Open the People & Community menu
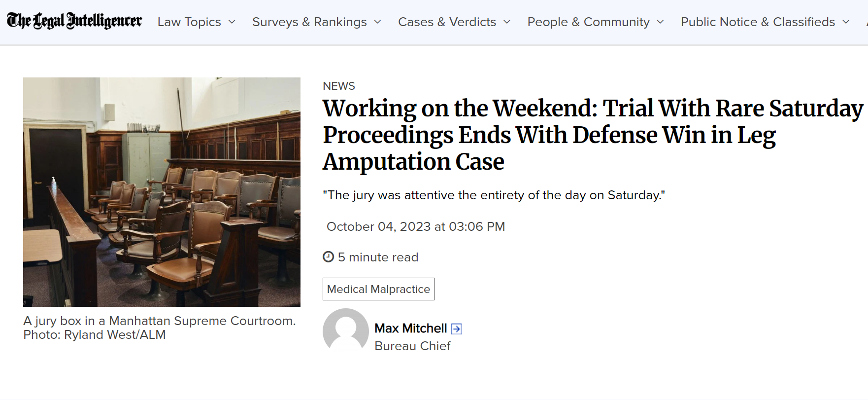The height and width of the screenshot is (400, 868). 588,22
